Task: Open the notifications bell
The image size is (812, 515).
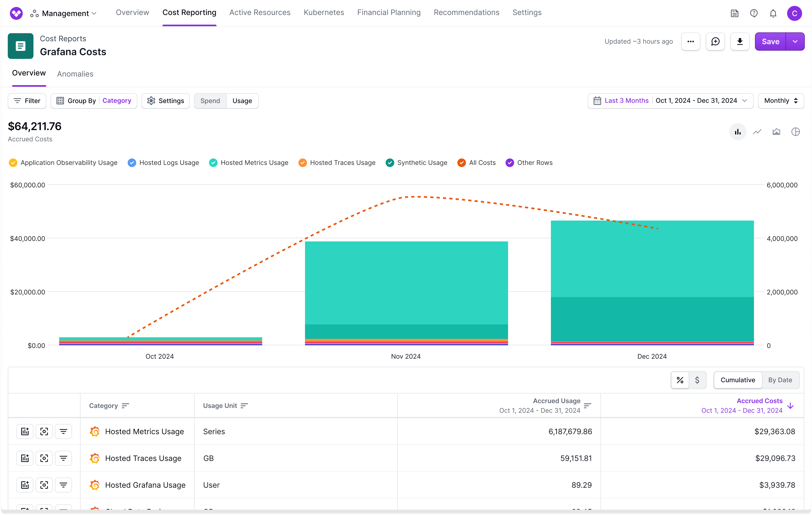Action: coord(773,13)
